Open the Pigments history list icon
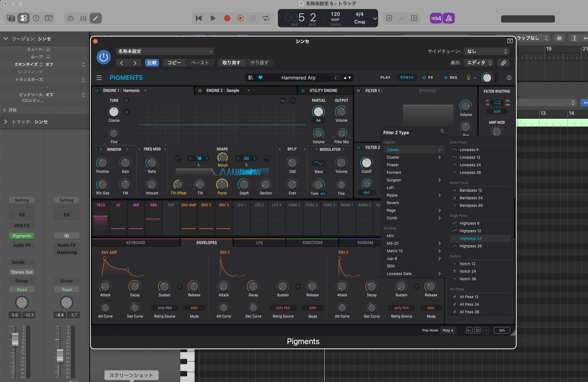This screenshot has height=382, width=588. (477, 330)
